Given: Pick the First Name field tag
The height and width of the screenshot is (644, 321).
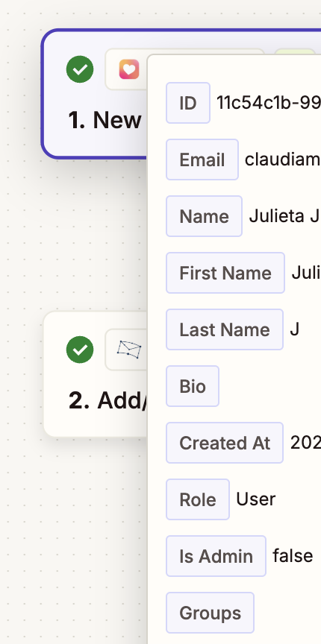Looking at the screenshot, I should pos(225,273).
